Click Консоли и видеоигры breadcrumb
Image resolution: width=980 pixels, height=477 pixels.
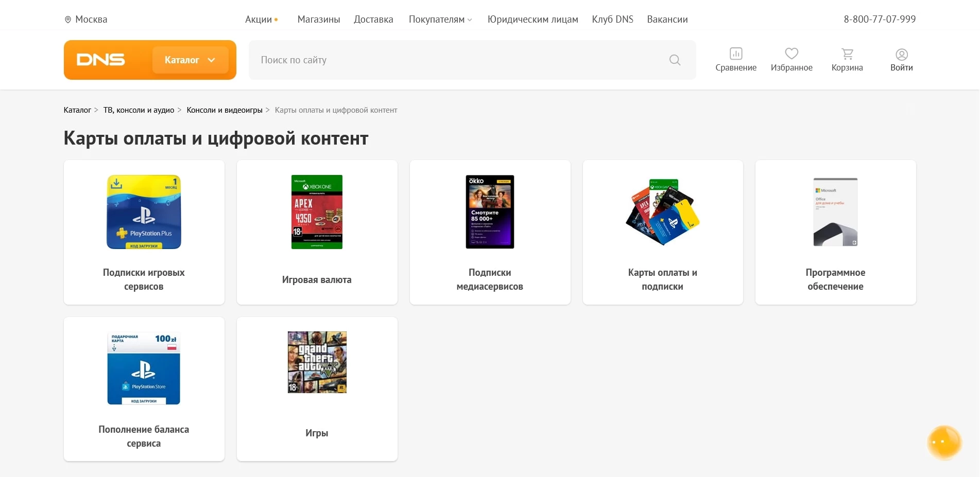pyautogui.click(x=225, y=110)
